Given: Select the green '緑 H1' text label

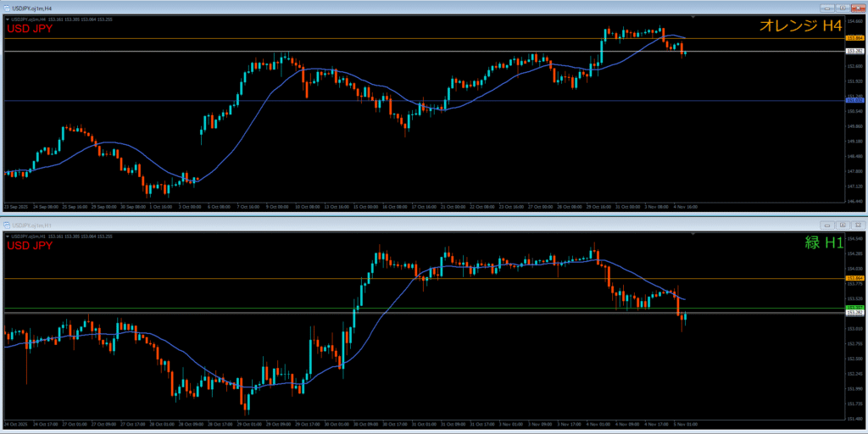Looking at the screenshot, I should tap(824, 242).
